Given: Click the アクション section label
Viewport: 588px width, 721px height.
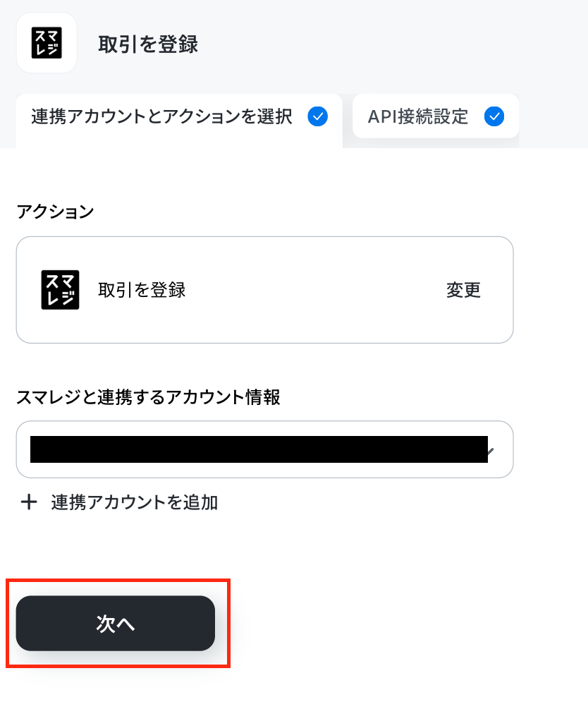Looking at the screenshot, I should coord(55,212).
